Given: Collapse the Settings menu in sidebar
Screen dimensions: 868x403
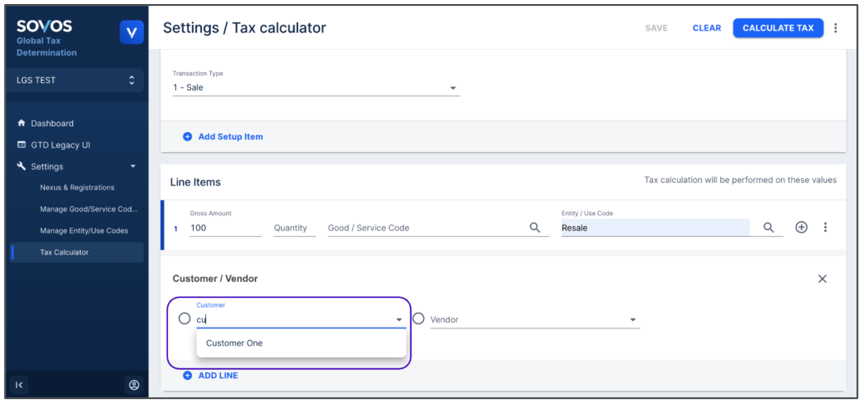Looking at the screenshot, I should point(132,167).
